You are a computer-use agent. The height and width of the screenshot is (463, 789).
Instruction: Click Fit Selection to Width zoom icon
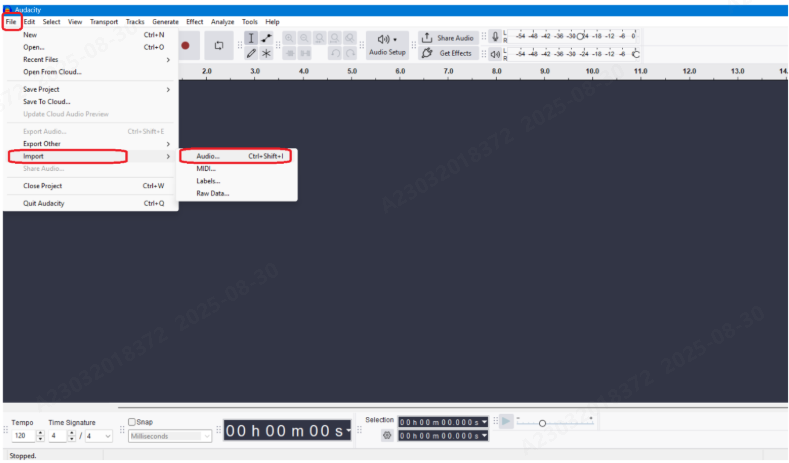click(x=320, y=38)
